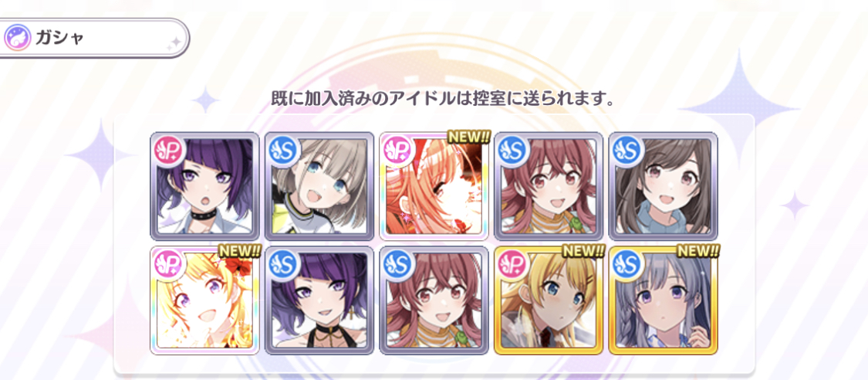868x380 pixels.
Task: Click the NEW!! tag on red-flower blonde card
Action: (239, 252)
